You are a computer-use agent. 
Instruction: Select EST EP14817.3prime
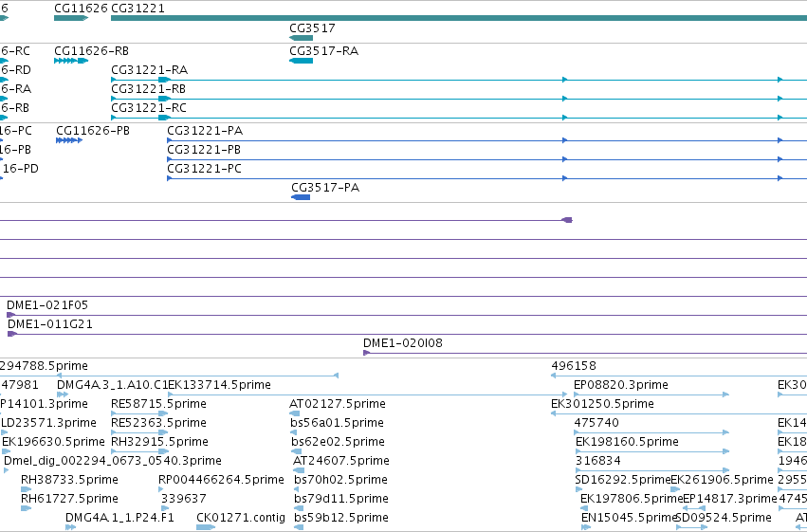[730, 499]
